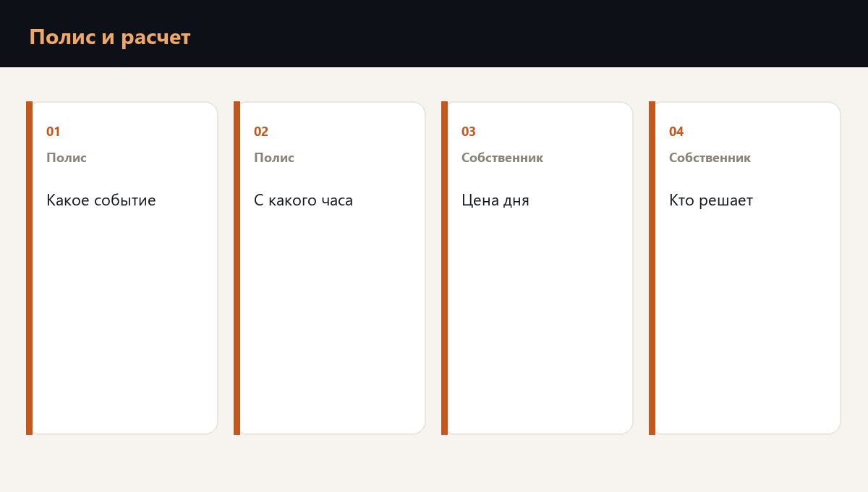This screenshot has width=868, height=492.
Task: Select "Собственник" label in card 04
Action: tap(710, 158)
